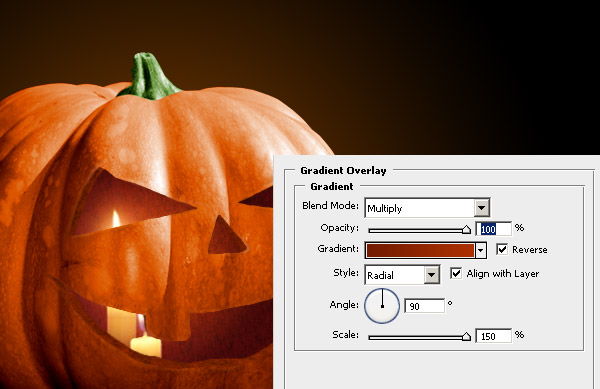
Task: Uncheck the Reverse checkbox
Action: (502, 249)
